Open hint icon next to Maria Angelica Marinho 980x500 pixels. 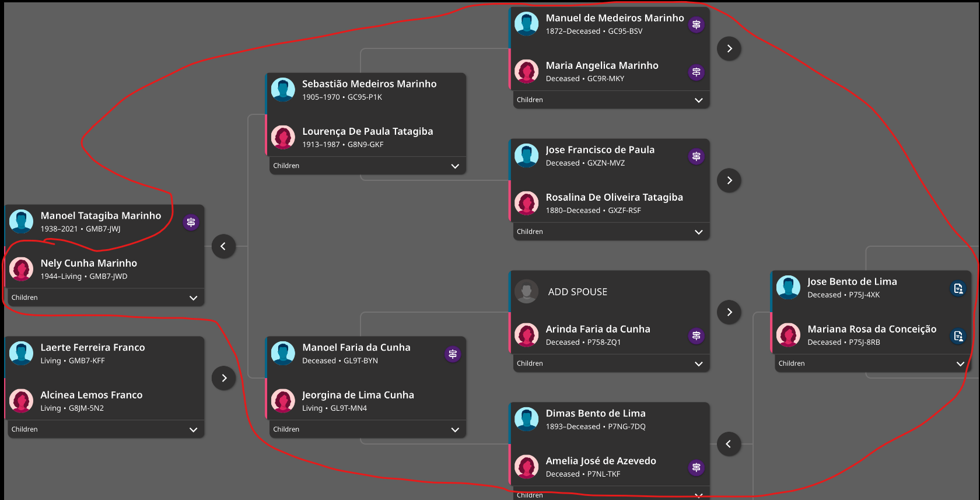[696, 72]
